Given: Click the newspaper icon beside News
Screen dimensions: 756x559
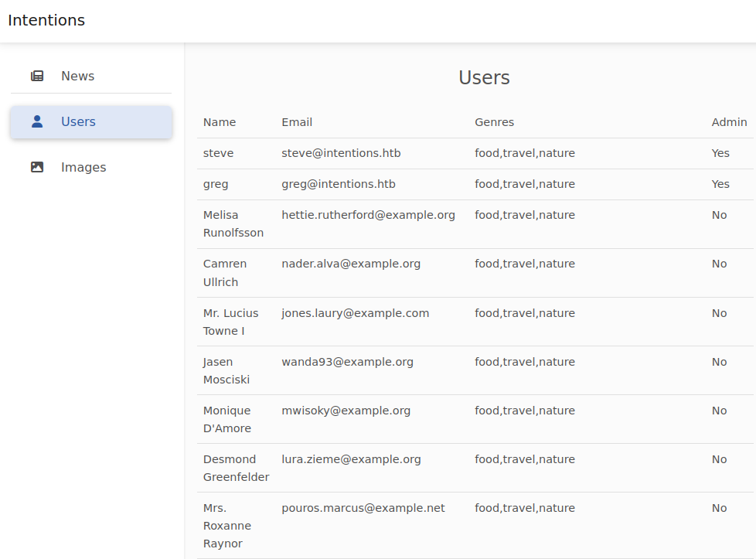Looking at the screenshot, I should 37,76.
